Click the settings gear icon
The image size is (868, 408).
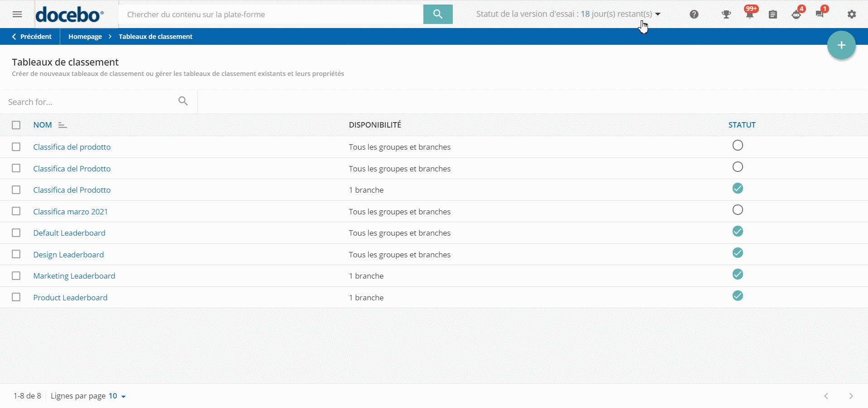click(852, 14)
